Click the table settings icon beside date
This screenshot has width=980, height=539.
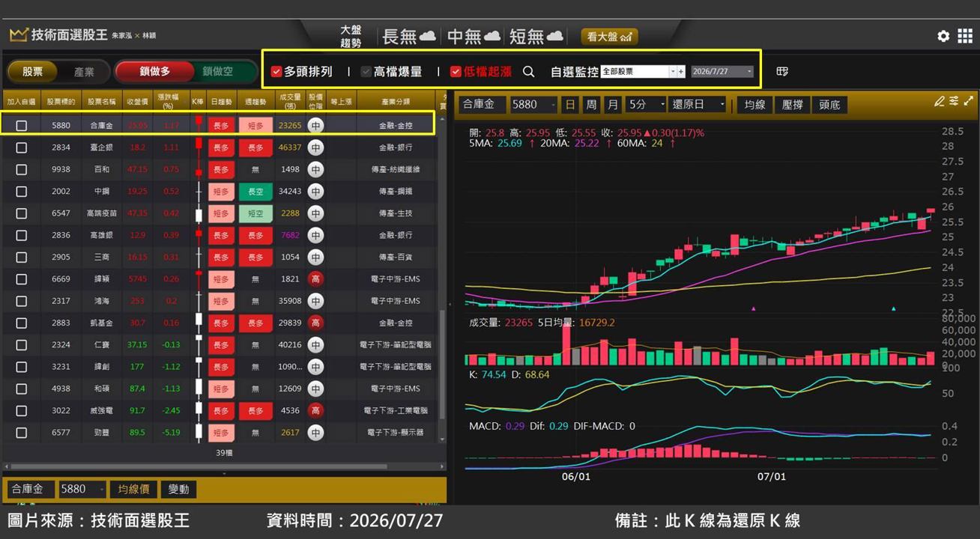point(782,72)
